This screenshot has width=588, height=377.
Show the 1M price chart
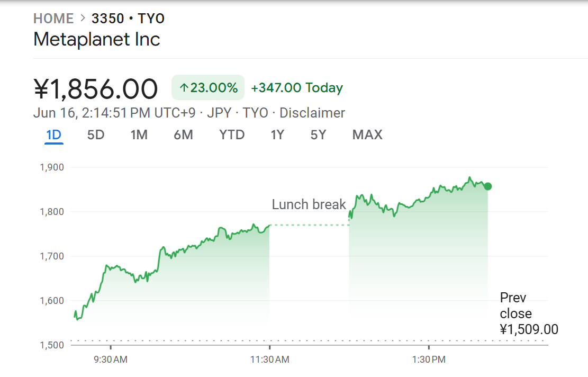139,134
